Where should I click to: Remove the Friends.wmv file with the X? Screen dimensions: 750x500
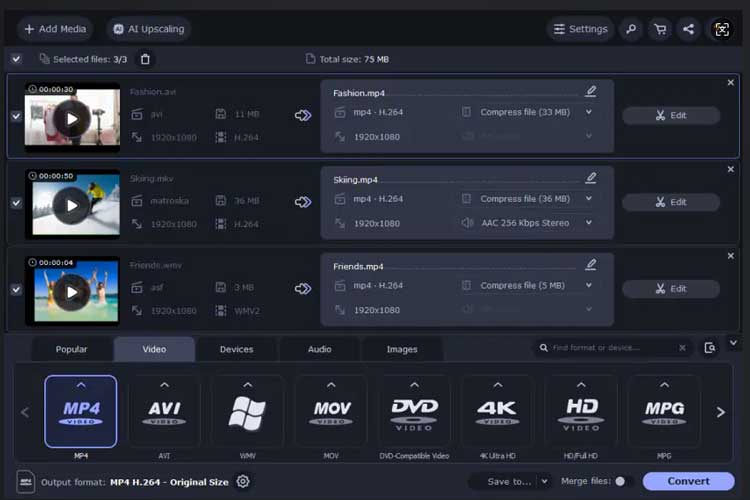(x=730, y=256)
